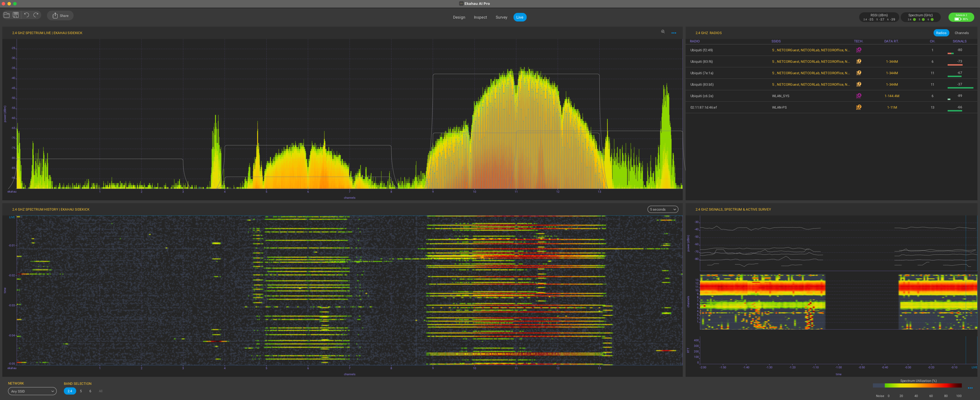Undo the last action
The width and height of the screenshot is (980, 400).
click(27, 15)
